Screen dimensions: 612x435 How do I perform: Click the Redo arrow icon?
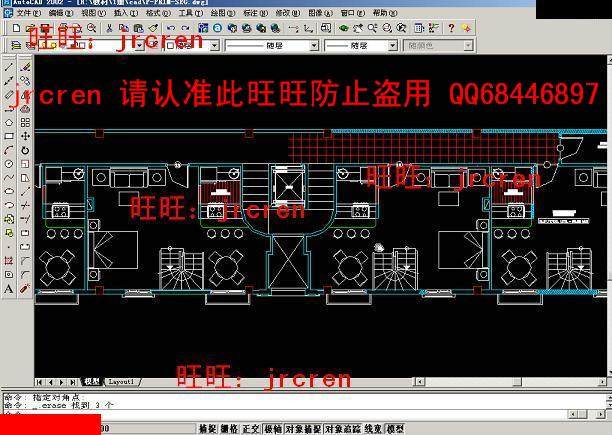[185, 28]
